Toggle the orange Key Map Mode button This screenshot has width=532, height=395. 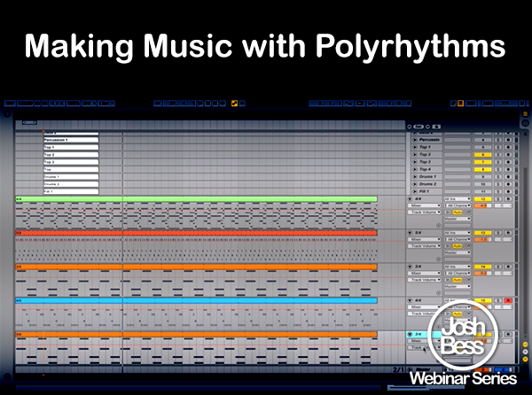click(x=460, y=104)
